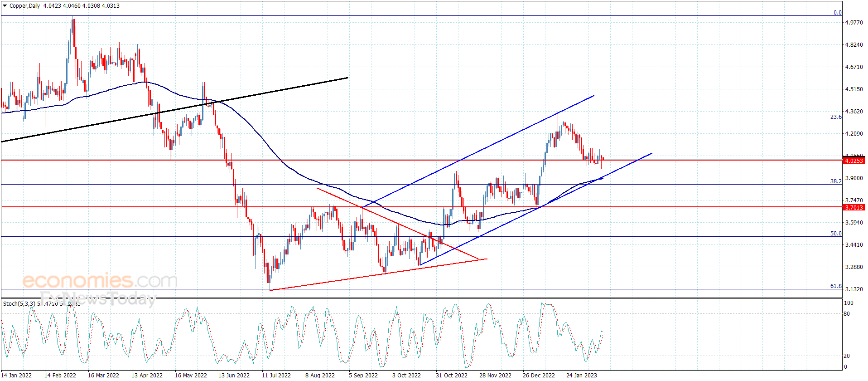Click the 38.2 Fibonacci level label

(x=836, y=181)
